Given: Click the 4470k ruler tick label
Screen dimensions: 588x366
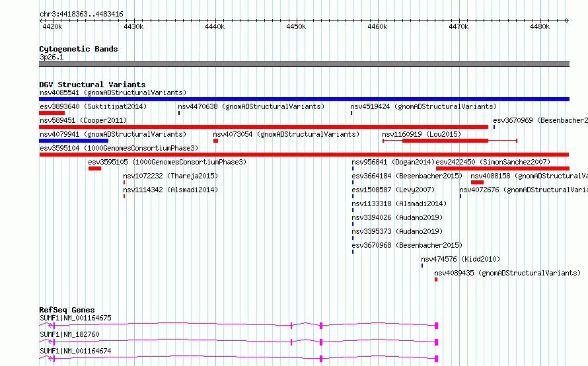Looking at the screenshot, I should [x=459, y=26].
